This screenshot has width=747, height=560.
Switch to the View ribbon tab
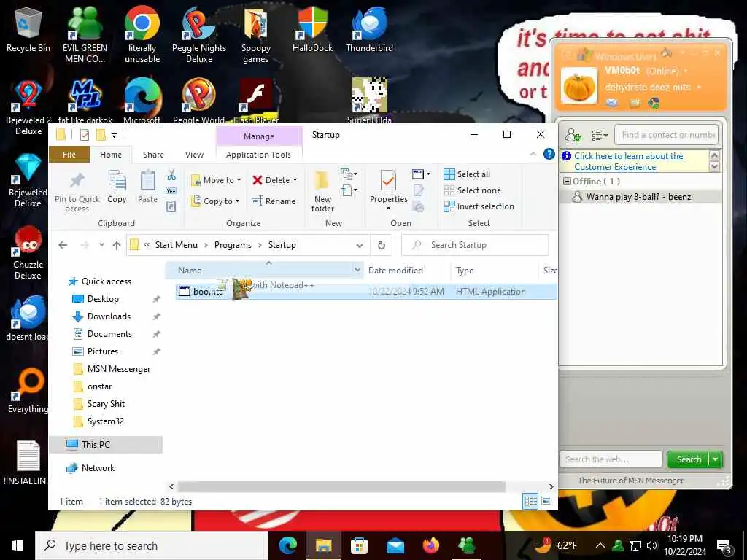194,155
